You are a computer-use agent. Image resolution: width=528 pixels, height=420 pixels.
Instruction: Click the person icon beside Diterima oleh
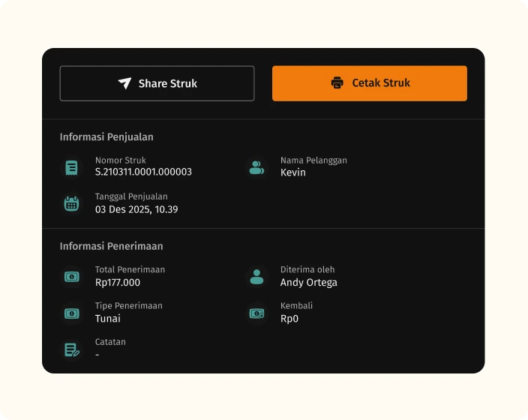[256, 277]
